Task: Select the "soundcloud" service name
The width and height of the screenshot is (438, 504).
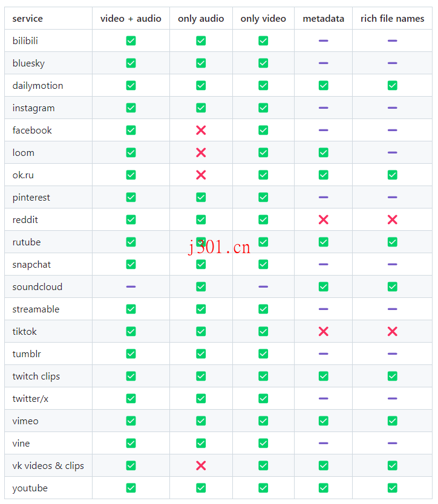Action: (x=38, y=286)
